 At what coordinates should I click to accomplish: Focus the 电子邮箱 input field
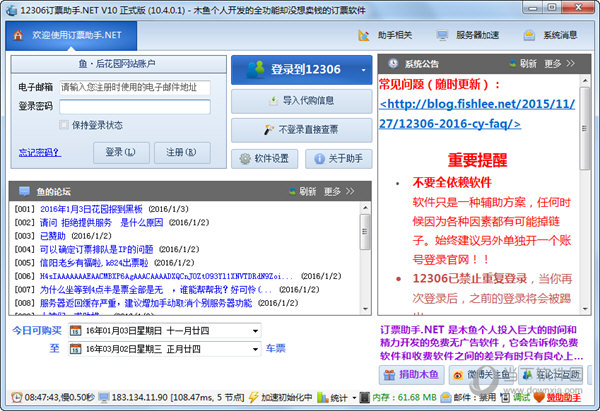pyautogui.click(x=135, y=87)
